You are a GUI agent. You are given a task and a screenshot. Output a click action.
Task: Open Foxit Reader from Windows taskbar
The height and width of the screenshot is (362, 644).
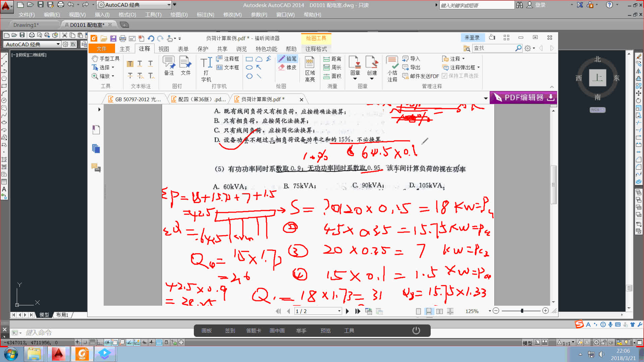[x=82, y=354]
